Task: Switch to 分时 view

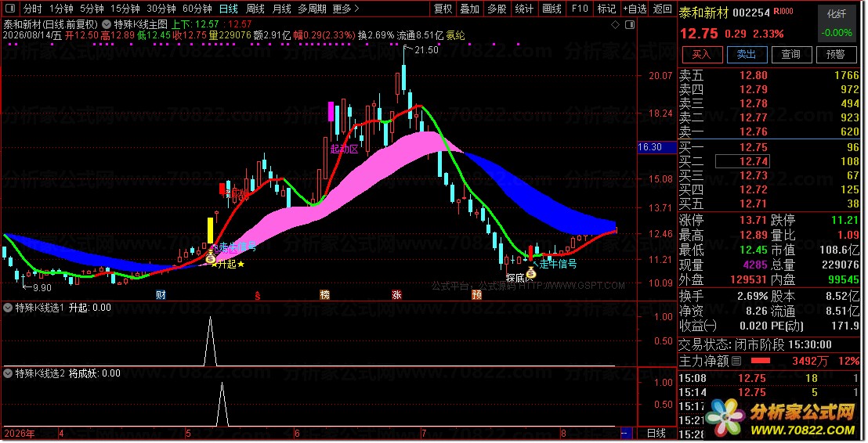Action: (32, 9)
